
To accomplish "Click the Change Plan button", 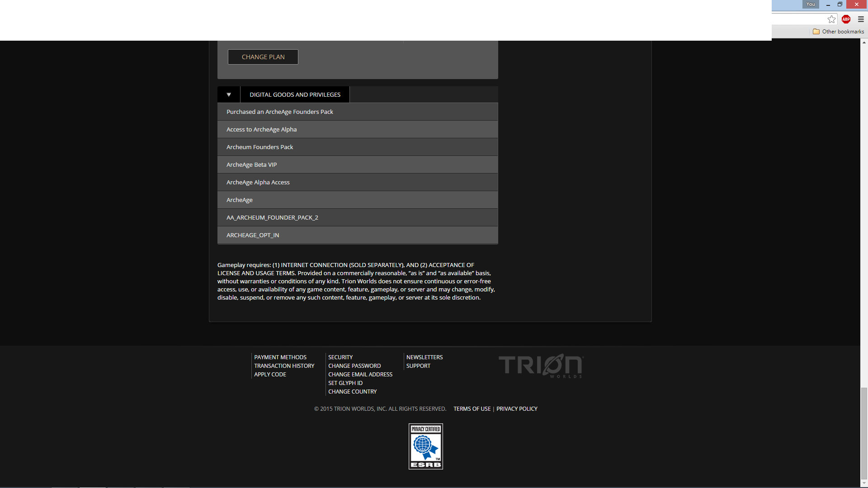I will tap(263, 57).
